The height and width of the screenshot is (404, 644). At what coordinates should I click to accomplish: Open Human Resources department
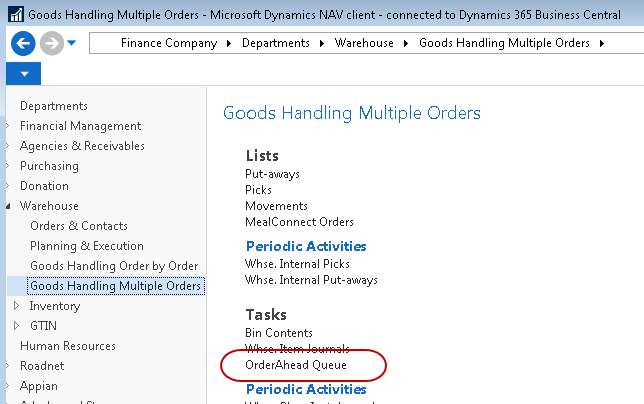(68, 346)
